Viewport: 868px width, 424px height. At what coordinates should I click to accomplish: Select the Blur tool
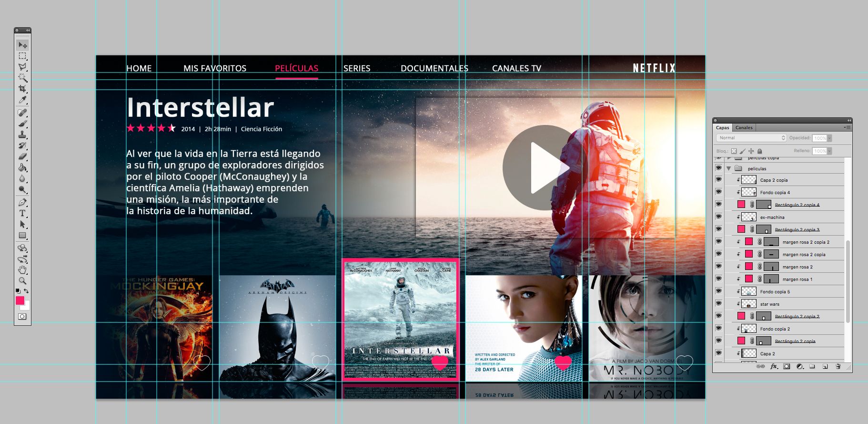(x=22, y=178)
